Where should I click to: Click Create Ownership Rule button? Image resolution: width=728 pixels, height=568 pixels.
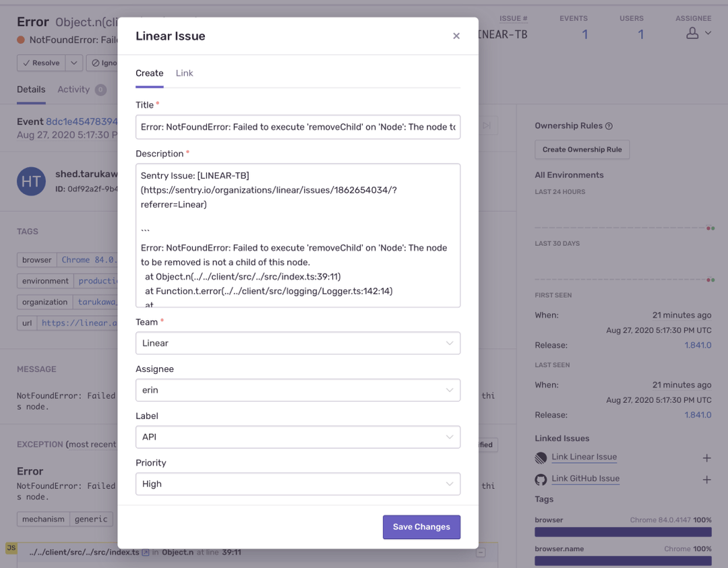coord(582,150)
